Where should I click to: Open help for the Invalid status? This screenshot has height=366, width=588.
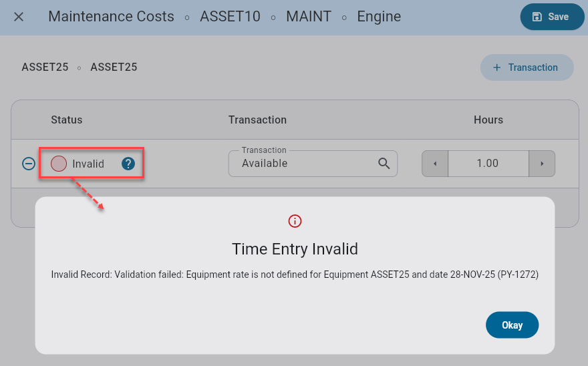click(128, 164)
